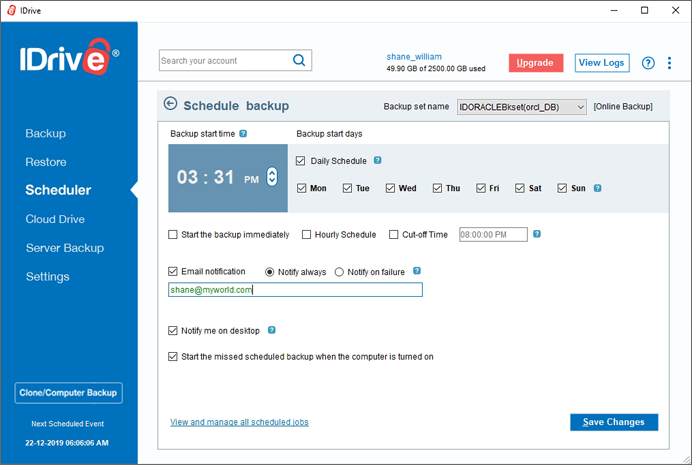Select the Notify always radio button
Image resolution: width=692 pixels, height=465 pixels.
[269, 272]
